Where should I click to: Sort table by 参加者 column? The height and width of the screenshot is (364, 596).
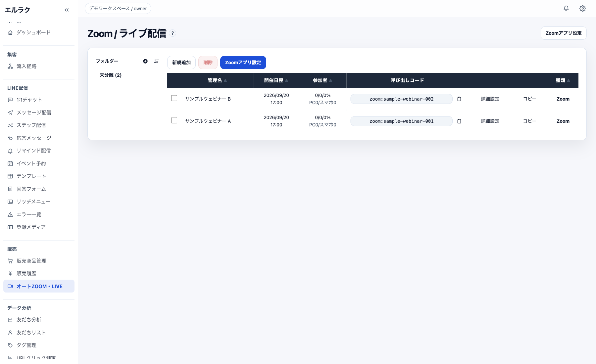[323, 80]
